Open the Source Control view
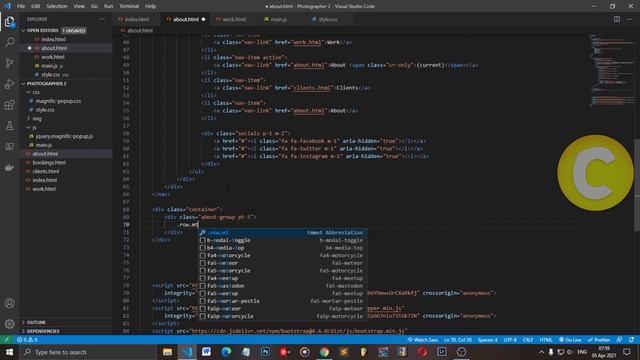The height and width of the screenshot is (360, 640). (x=9, y=63)
